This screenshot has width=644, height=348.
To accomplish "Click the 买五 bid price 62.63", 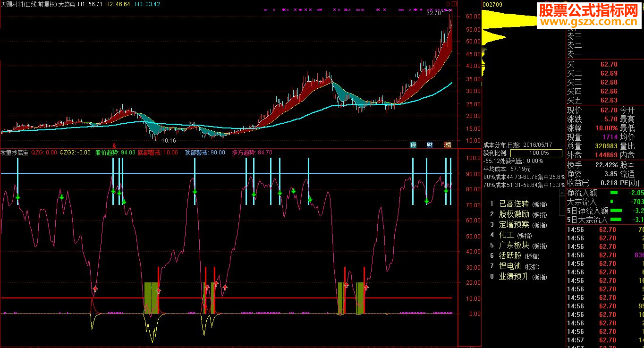I will 609,100.
